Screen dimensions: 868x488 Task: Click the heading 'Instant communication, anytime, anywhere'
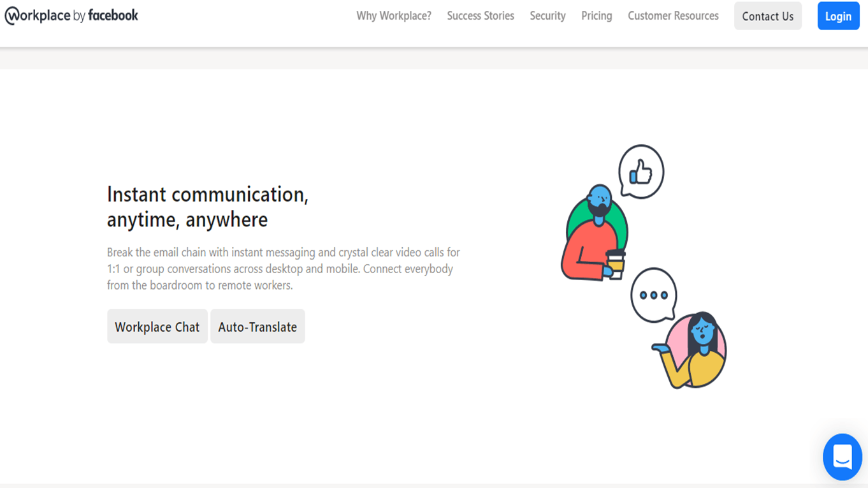[x=208, y=206]
